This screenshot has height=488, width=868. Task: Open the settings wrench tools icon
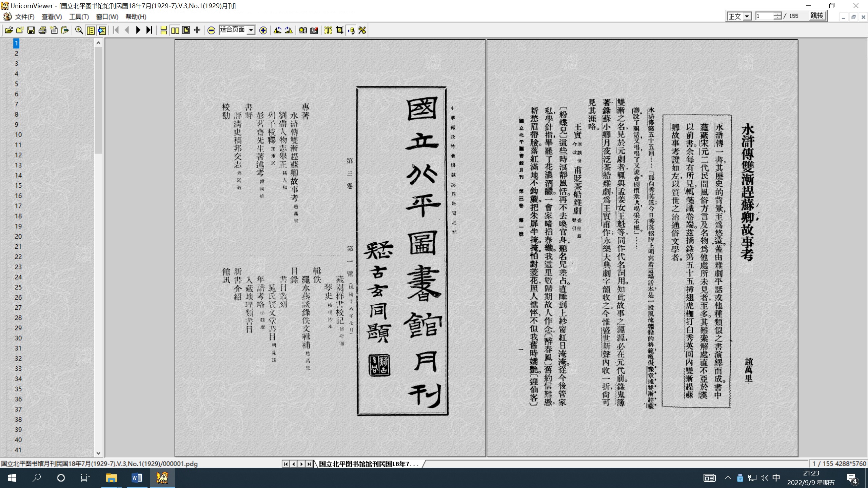[x=362, y=30]
